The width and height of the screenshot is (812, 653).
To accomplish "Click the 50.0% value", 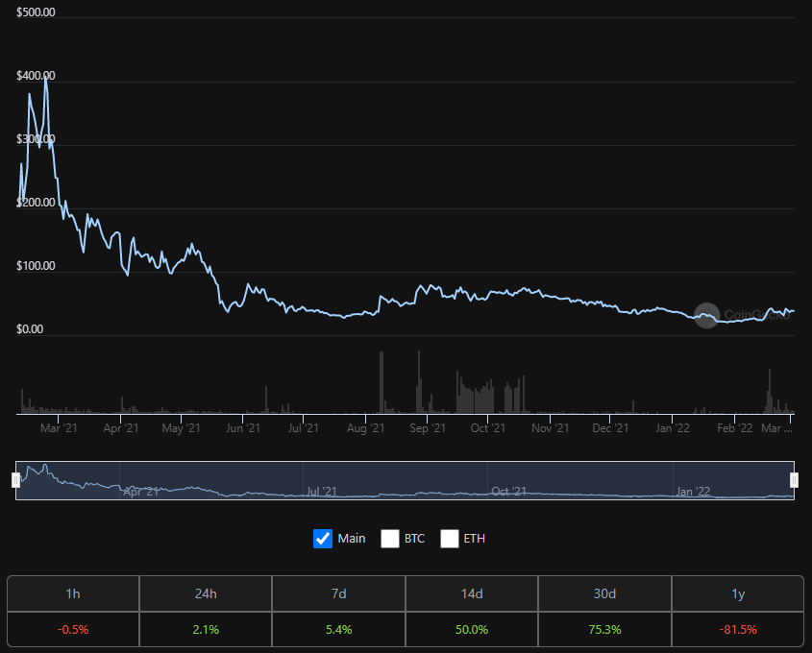I will (472, 630).
